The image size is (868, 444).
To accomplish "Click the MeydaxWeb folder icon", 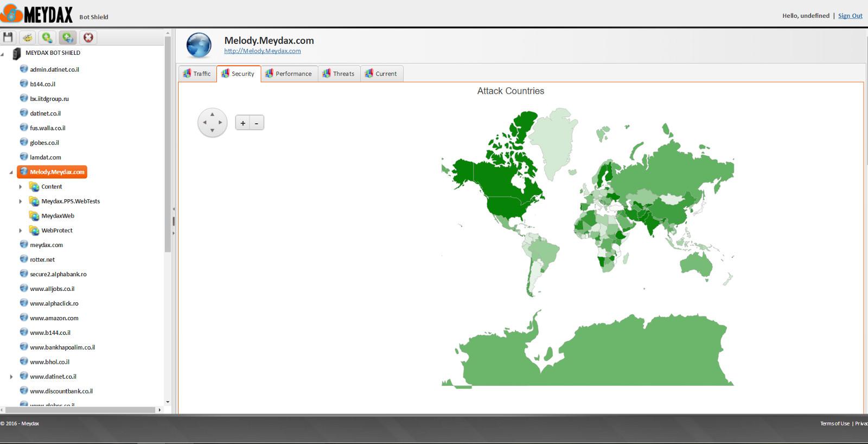I will pyautogui.click(x=34, y=216).
